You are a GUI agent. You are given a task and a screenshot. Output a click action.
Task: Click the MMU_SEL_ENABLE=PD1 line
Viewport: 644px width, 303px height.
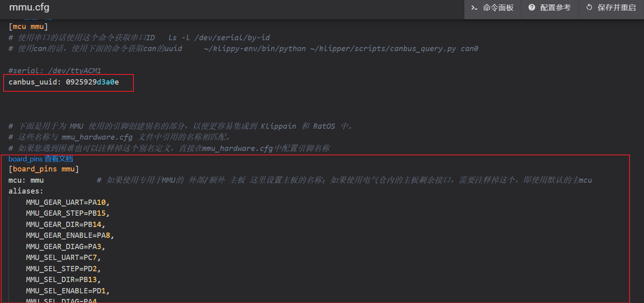click(x=68, y=291)
